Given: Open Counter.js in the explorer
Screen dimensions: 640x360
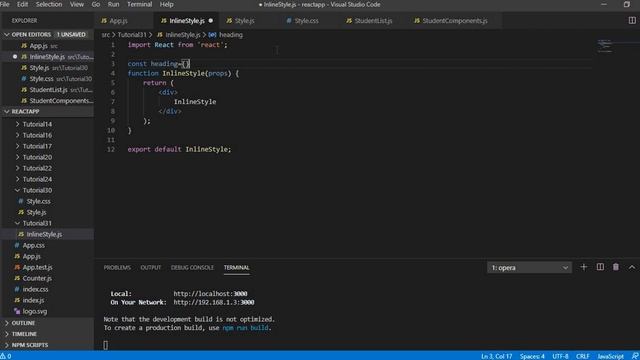Looking at the screenshot, I should click(37, 278).
